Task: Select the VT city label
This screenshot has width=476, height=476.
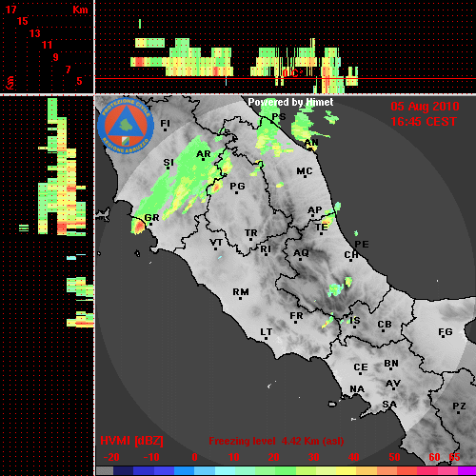Action: tap(216, 243)
